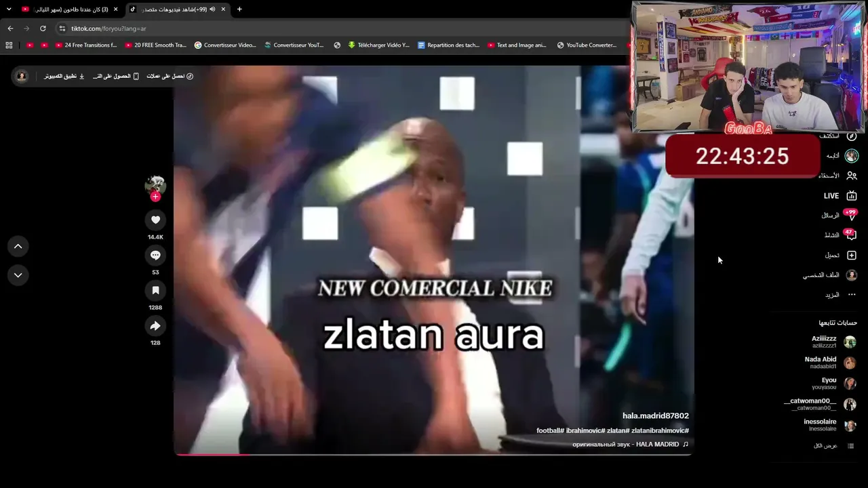Open followed account __catwoman00__

coord(821,405)
